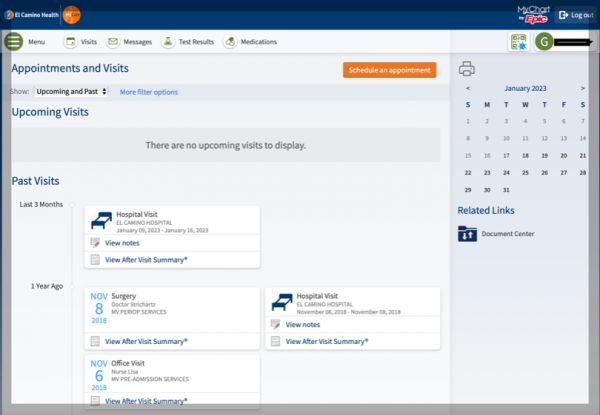Click the Medications pill icon
The width and height of the screenshot is (600, 415).
coord(230,41)
